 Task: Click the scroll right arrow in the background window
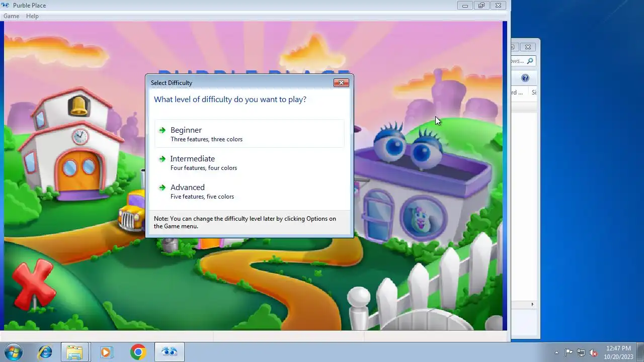[x=532, y=305]
